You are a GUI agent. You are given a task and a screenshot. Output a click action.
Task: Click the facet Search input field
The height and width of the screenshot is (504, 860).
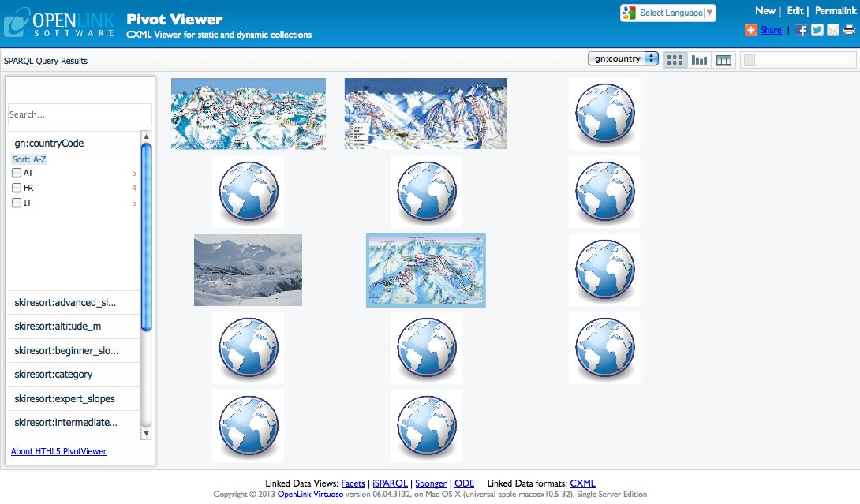tap(80, 114)
